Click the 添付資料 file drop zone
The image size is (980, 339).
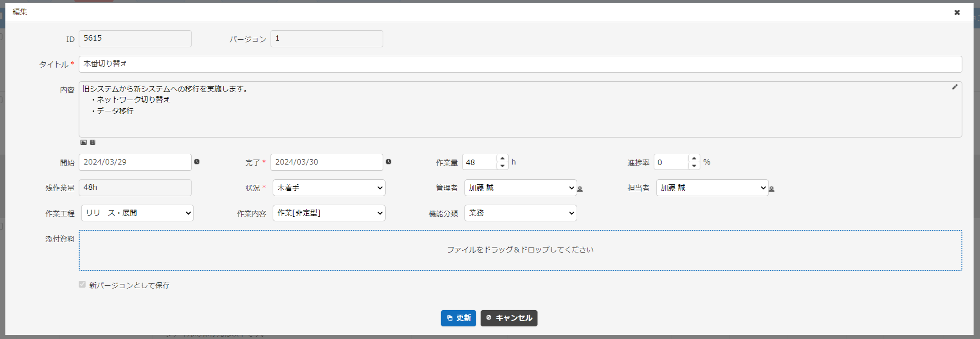click(x=520, y=251)
